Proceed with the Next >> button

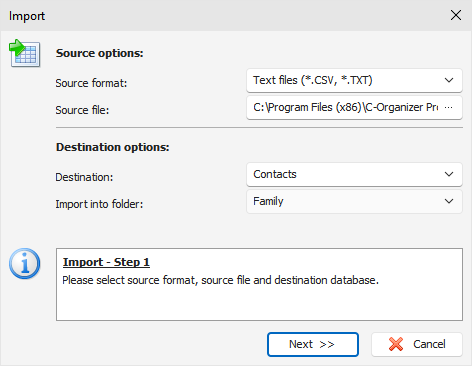click(x=313, y=344)
